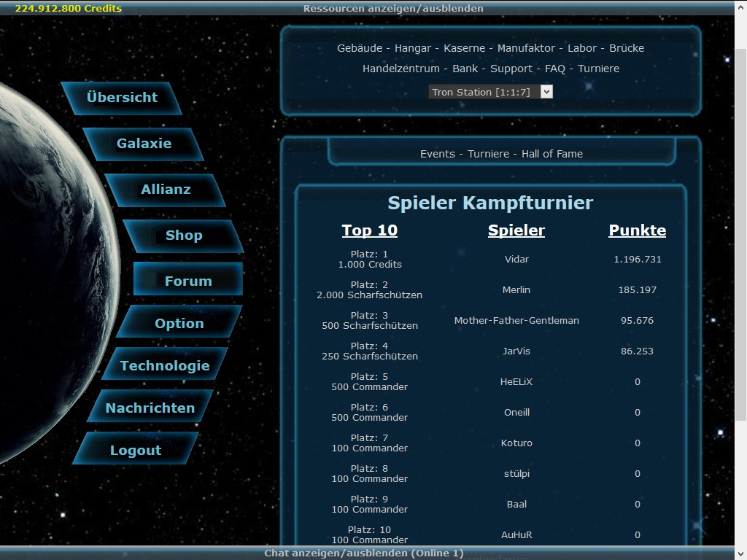Screen dimensions: 747x560
Task: Switch to the Events tab
Action: point(438,154)
